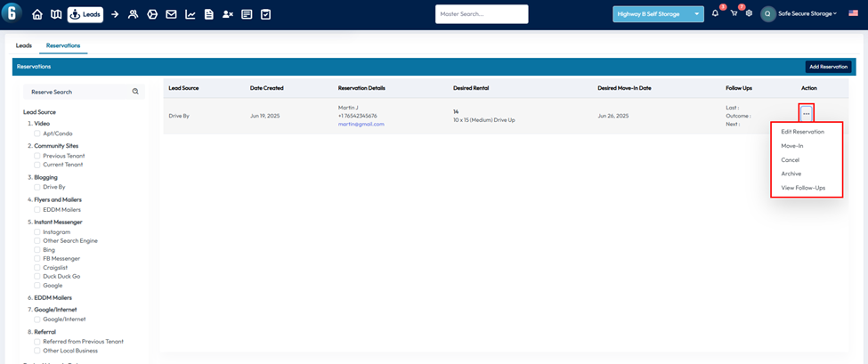Select Edit Reservation from action menu

802,132
